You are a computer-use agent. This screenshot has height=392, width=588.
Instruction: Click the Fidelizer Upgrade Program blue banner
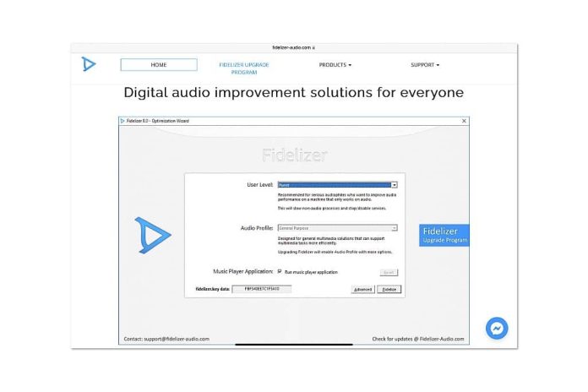(444, 235)
